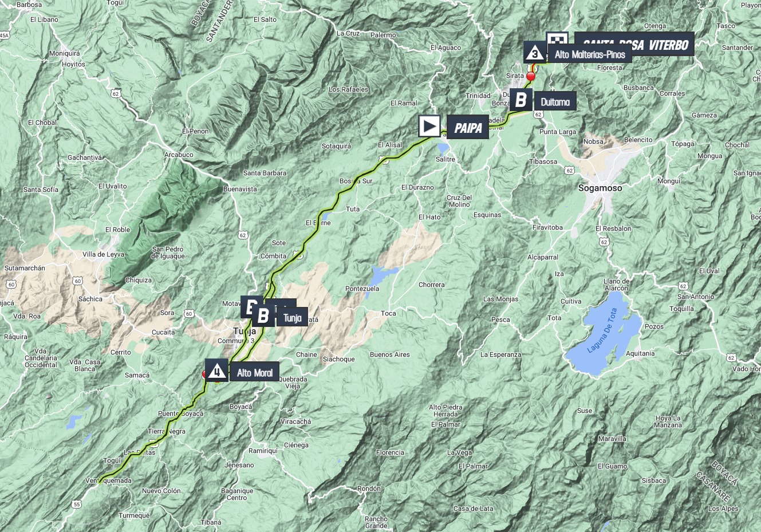The height and width of the screenshot is (532, 761).
Task: Click the route 62 shield below Duitama
Action: (538, 115)
